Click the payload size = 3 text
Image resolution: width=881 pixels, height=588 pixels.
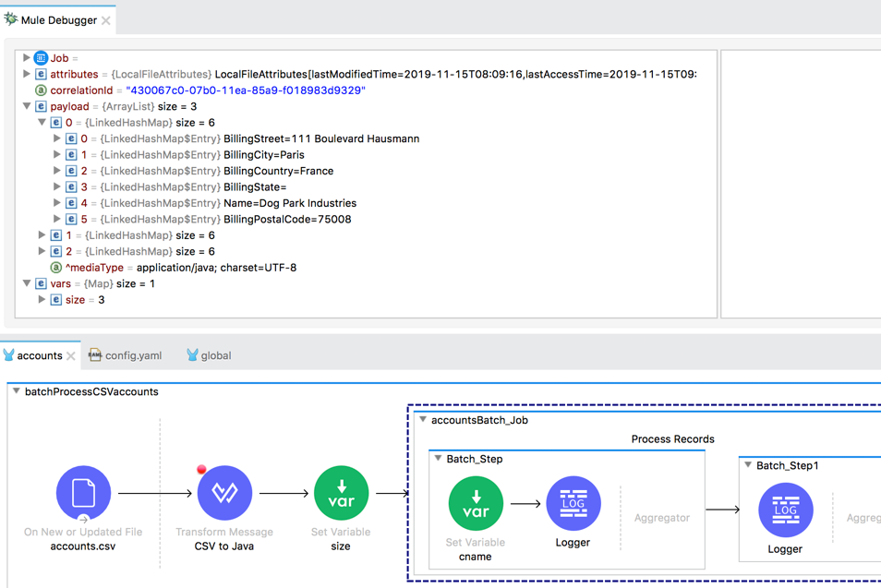177,107
